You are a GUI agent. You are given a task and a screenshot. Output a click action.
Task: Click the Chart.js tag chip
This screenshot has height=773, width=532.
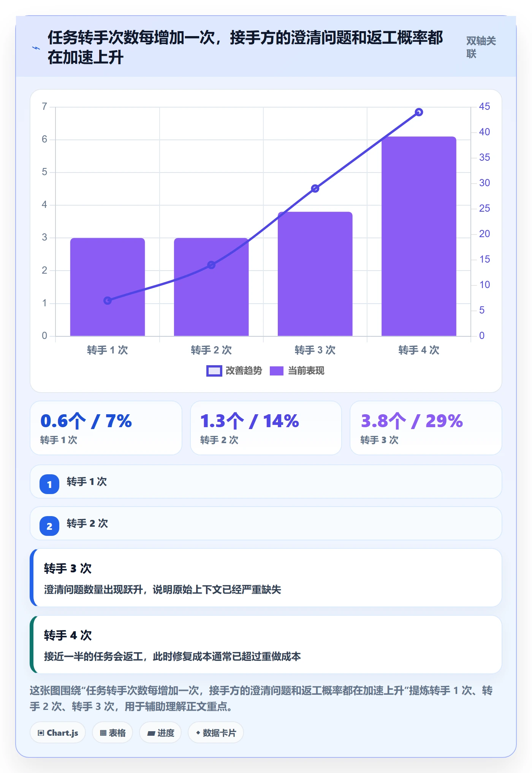tap(58, 733)
